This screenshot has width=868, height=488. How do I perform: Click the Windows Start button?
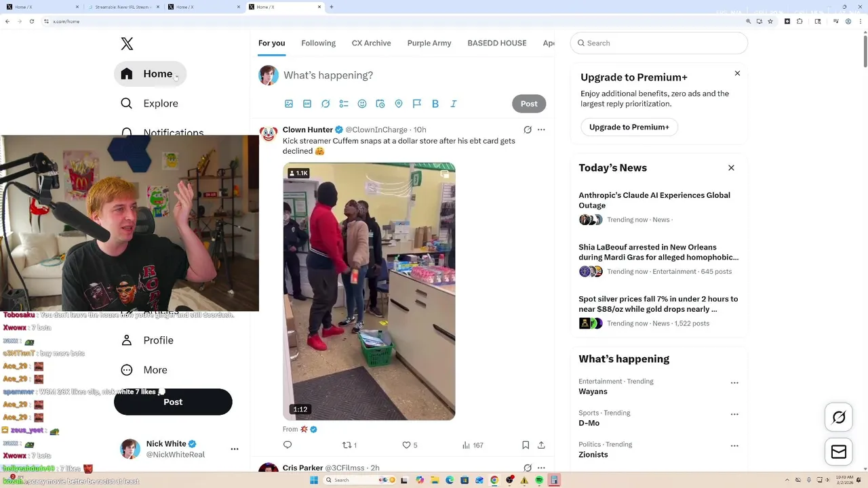point(314,480)
